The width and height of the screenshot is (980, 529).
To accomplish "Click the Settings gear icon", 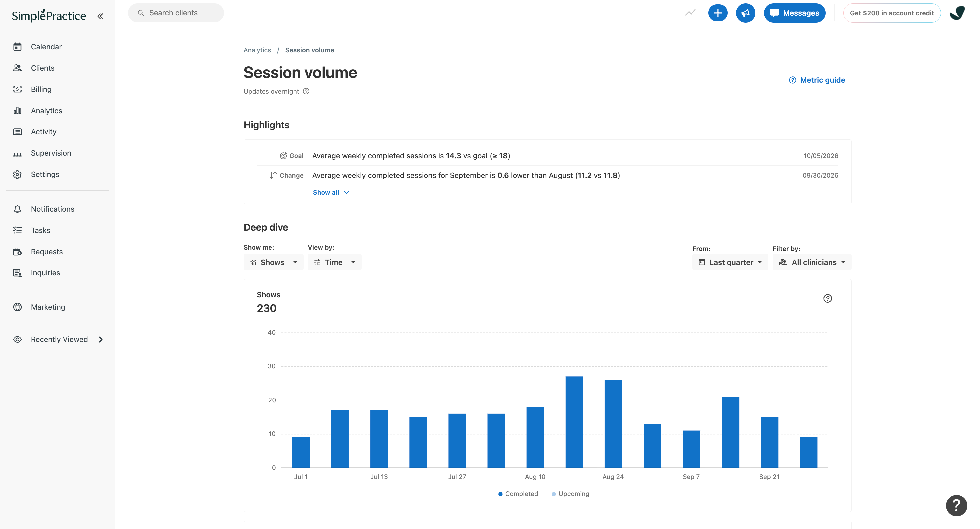I will (17, 174).
